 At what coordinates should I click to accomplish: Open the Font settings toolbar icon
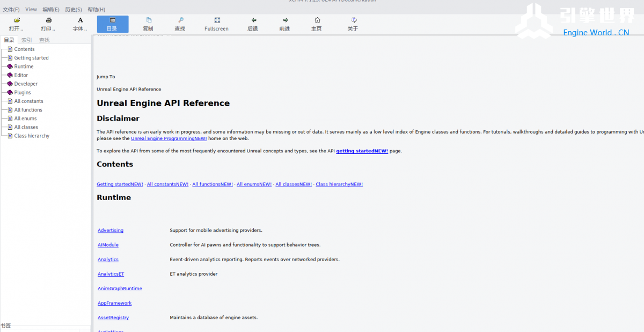[x=80, y=20]
